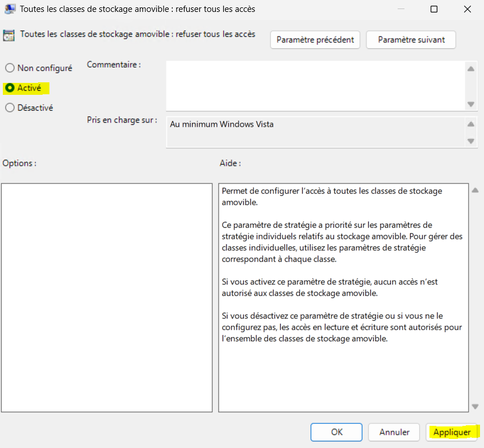Click scroll up arrow in 'Pris en charge sur'
This screenshot has width=484, height=448.
[470, 124]
